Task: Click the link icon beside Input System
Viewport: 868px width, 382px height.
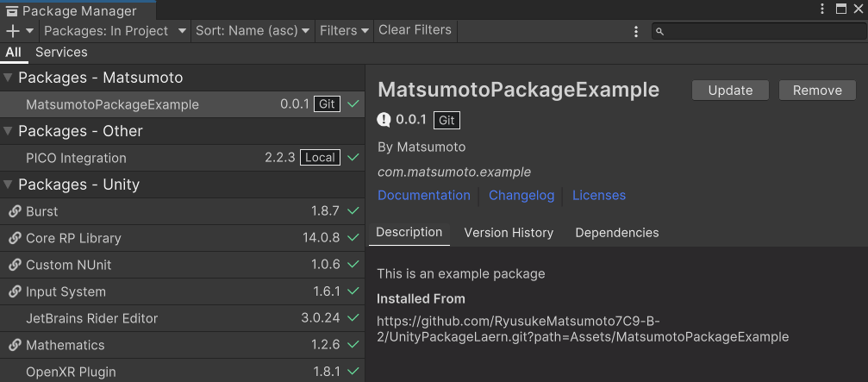Action: 15,291
